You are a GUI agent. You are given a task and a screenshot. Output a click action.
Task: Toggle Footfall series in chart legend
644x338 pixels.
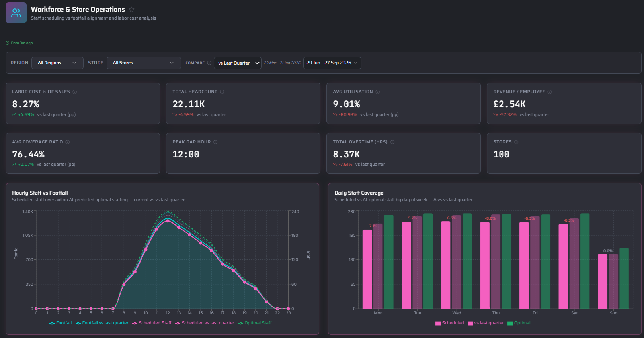pyautogui.click(x=60, y=323)
